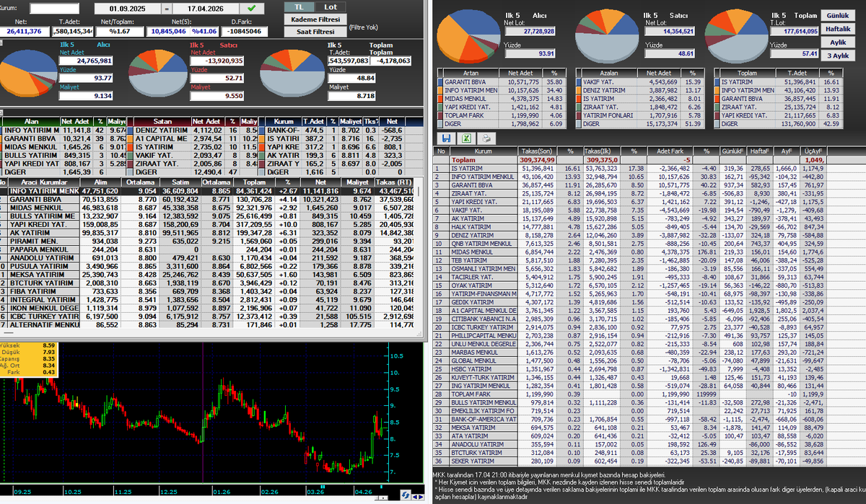Screen dimensions: 866x504
Task: Select the PAPARA MENKUL row in Araci Kurumlar
Action: click(207, 249)
